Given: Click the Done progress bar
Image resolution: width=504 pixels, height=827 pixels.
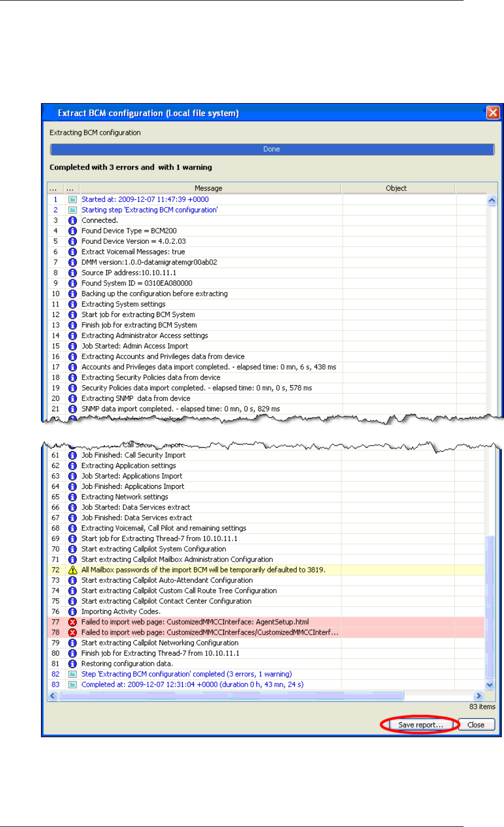Looking at the screenshot, I should pyautogui.click(x=271, y=149).
